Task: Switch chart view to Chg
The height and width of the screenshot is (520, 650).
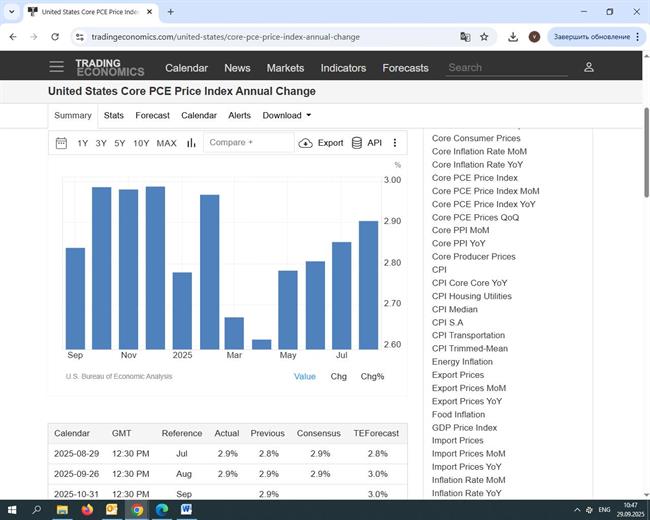Action: coord(339,376)
